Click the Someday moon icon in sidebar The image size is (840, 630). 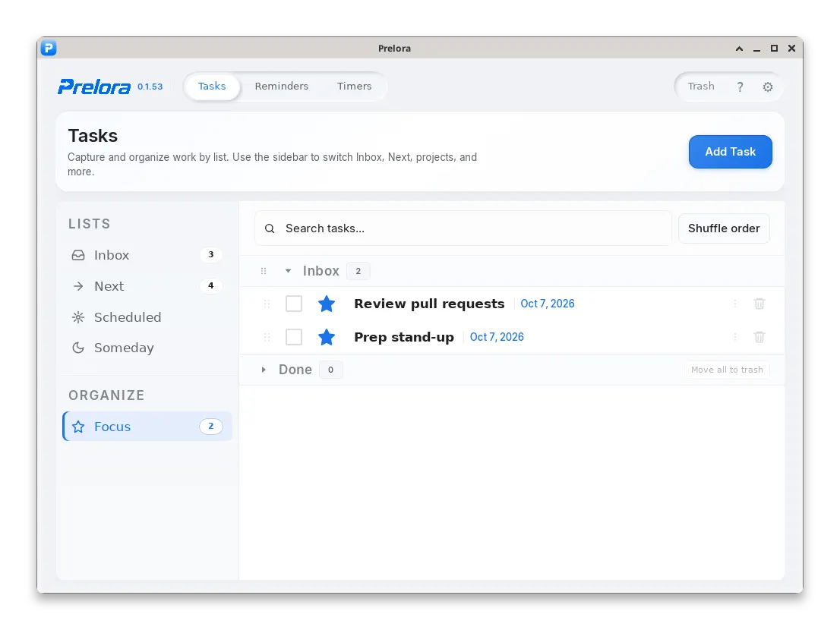pos(78,348)
